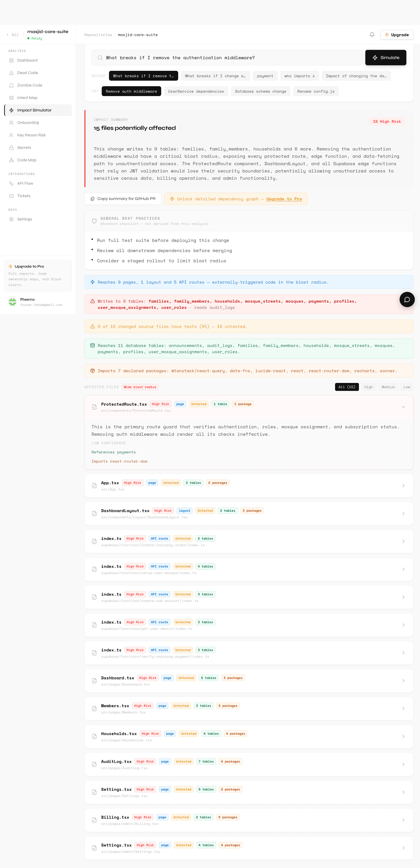Expand the Dashboard.tsx file card

point(404,681)
